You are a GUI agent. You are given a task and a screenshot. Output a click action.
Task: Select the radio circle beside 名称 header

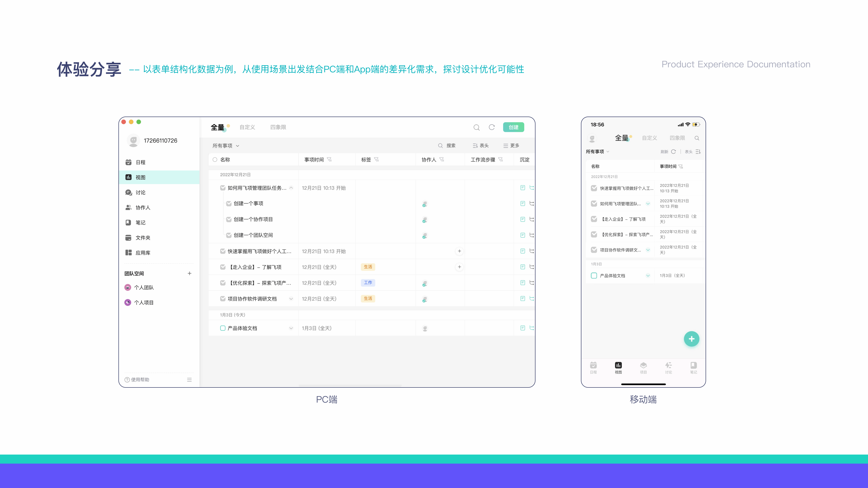215,160
